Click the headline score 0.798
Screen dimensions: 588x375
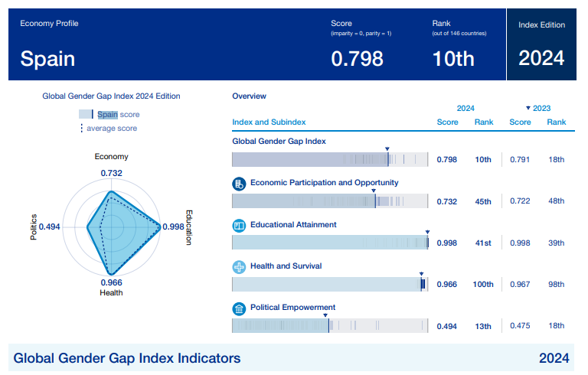(357, 59)
